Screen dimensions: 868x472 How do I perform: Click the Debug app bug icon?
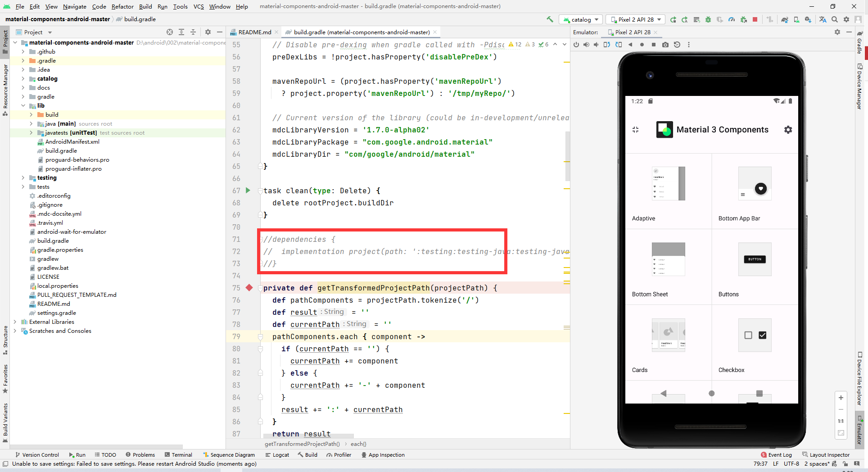pos(708,19)
